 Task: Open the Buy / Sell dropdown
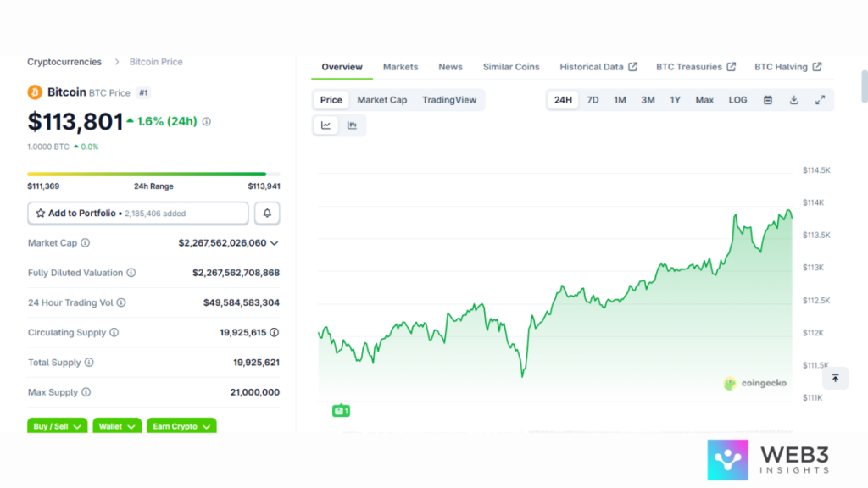[57, 425]
